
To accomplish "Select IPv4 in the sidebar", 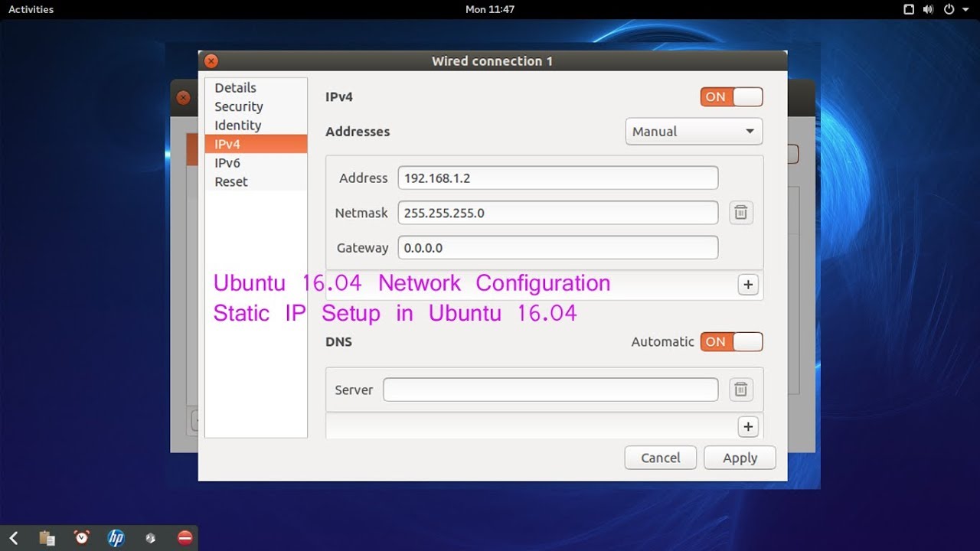I will point(256,144).
